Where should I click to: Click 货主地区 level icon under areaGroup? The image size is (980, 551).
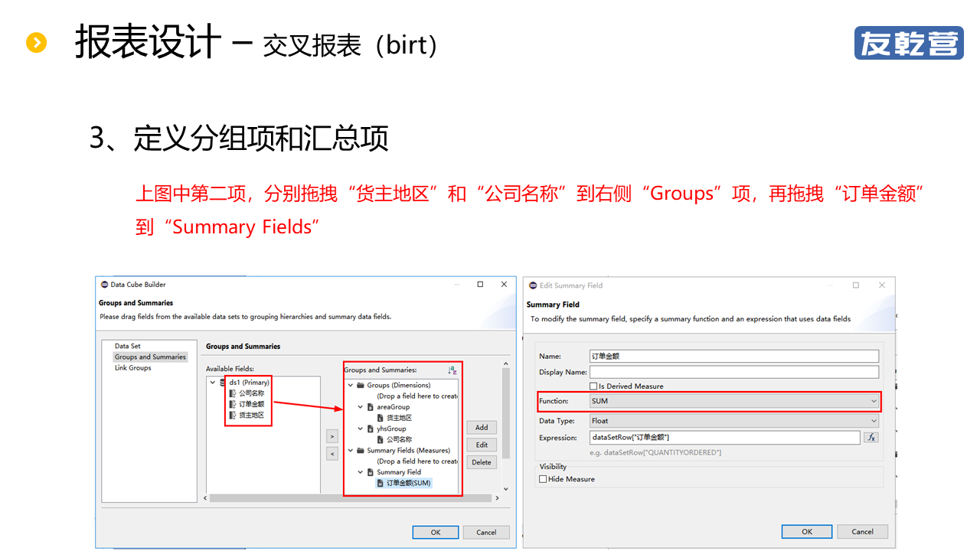click(x=381, y=418)
